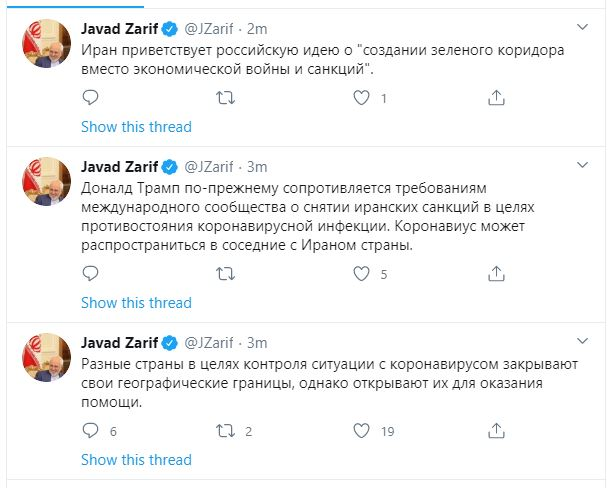The image size is (615, 488).
Task: Like the tweet with 5 likes
Action: pos(362,273)
